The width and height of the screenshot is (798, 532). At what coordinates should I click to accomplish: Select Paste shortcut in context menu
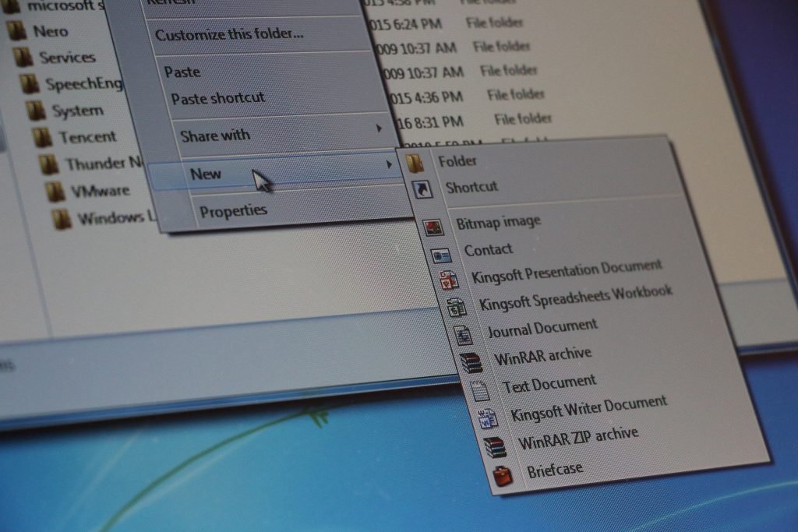coord(218,98)
